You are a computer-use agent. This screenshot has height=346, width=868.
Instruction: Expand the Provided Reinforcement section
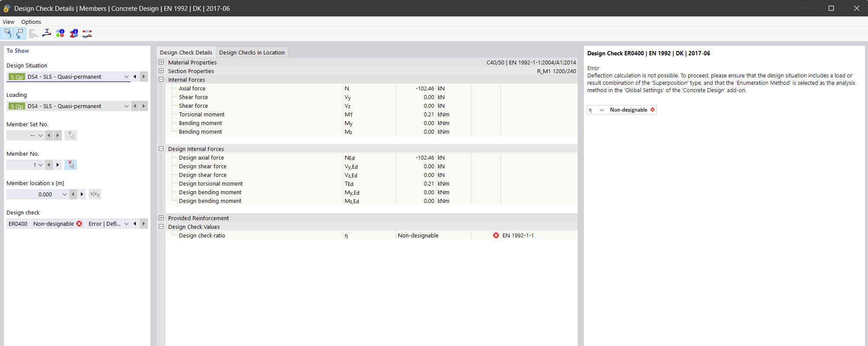[x=161, y=218]
